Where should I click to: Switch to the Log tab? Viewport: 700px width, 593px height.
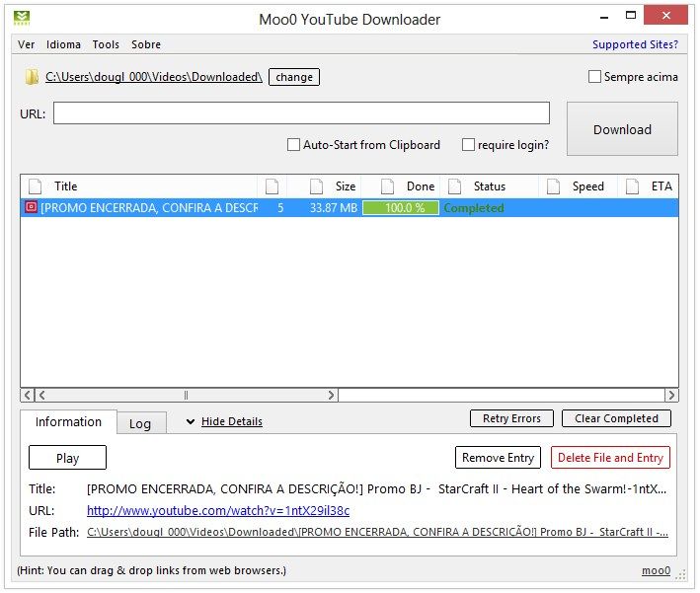[x=140, y=423]
